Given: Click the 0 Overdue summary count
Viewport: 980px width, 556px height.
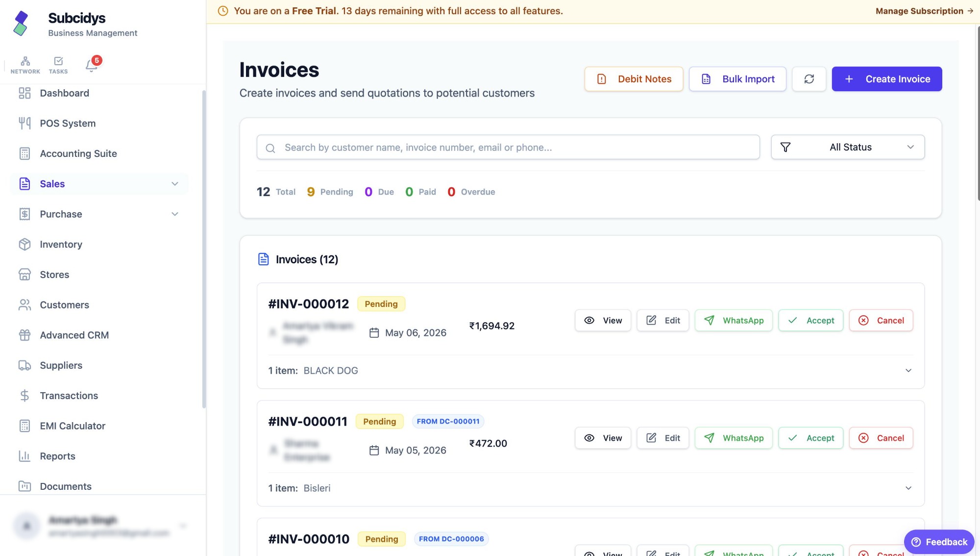Looking at the screenshot, I should pyautogui.click(x=471, y=192).
